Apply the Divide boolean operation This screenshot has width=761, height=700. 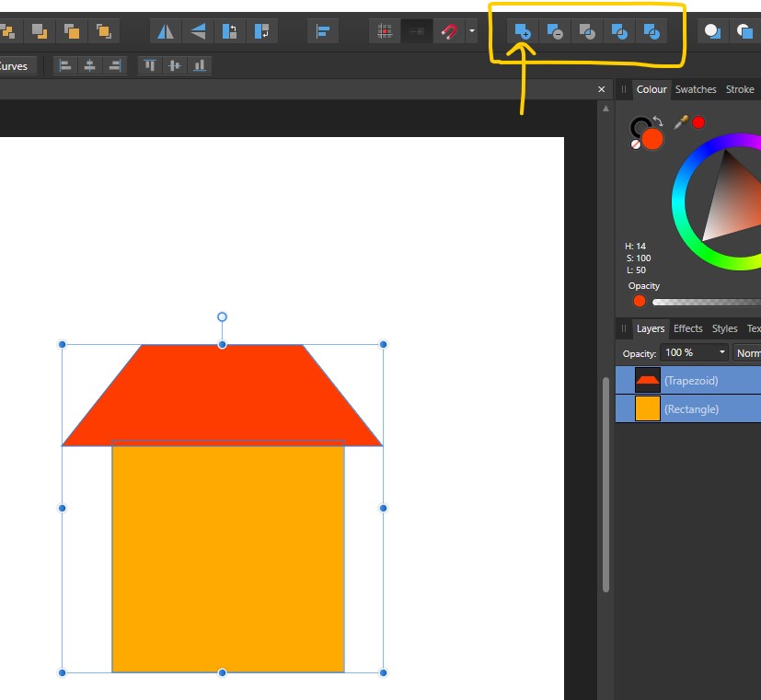coord(651,32)
